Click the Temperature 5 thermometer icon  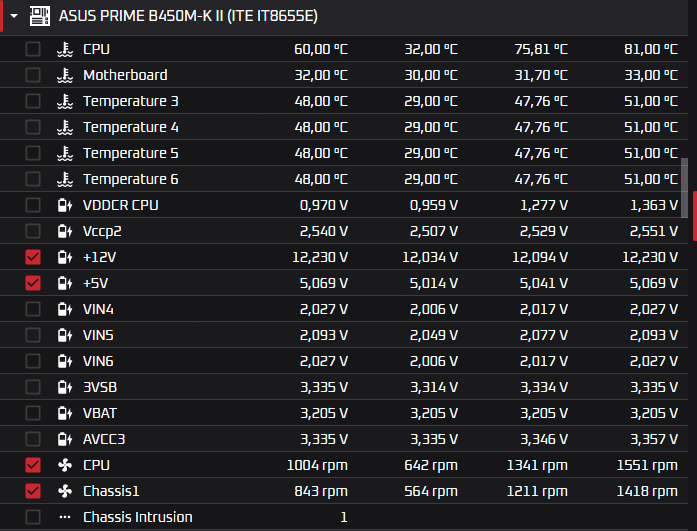(x=65, y=153)
